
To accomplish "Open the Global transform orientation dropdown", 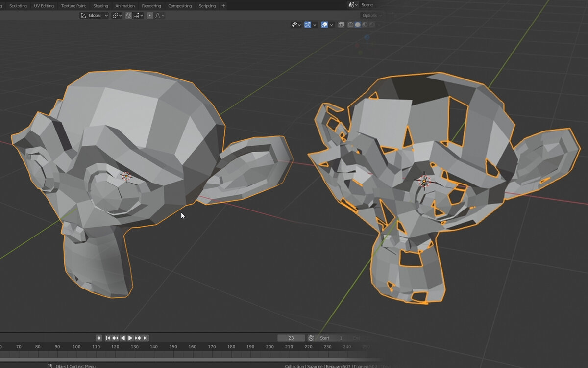I will (95, 15).
